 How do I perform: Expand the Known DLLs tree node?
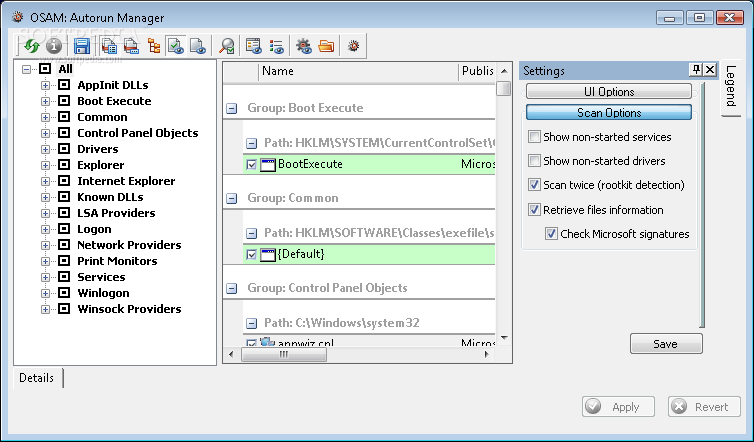pyautogui.click(x=45, y=197)
